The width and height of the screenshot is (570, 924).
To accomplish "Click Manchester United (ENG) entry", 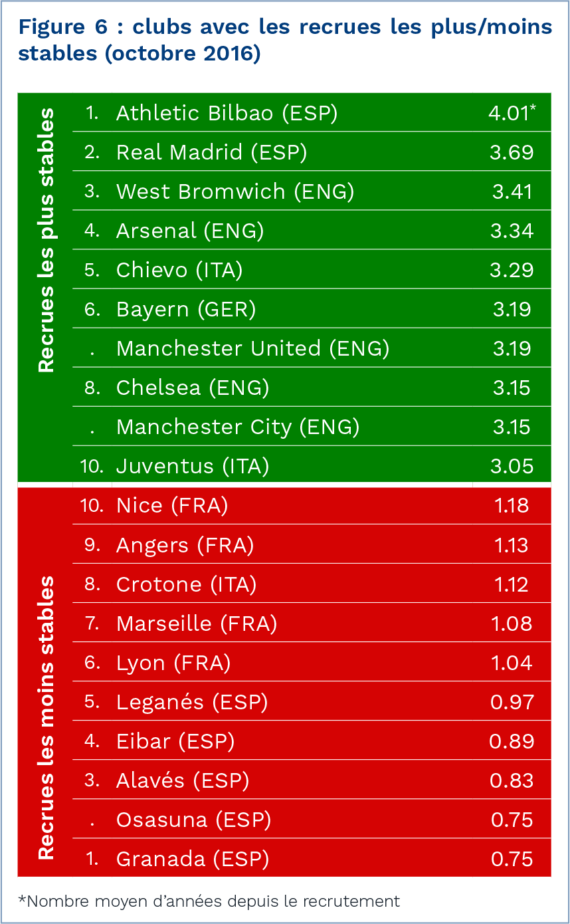I will pyautogui.click(x=252, y=348).
